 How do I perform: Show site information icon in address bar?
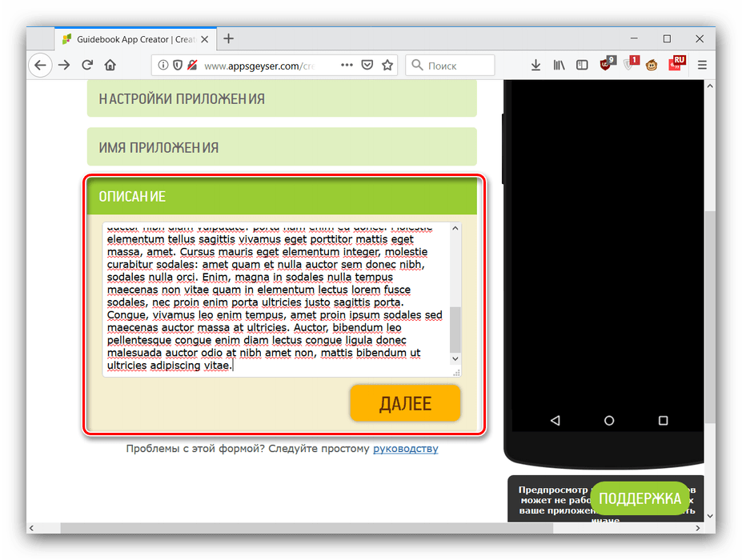162,66
